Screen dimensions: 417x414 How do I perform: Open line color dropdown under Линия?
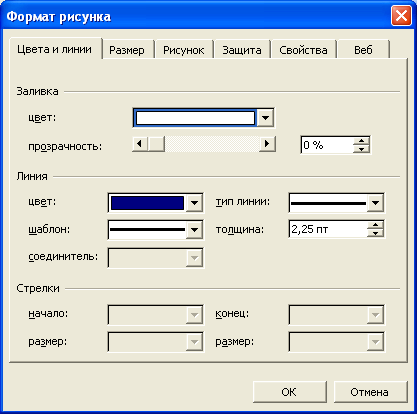click(x=194, y=202)
